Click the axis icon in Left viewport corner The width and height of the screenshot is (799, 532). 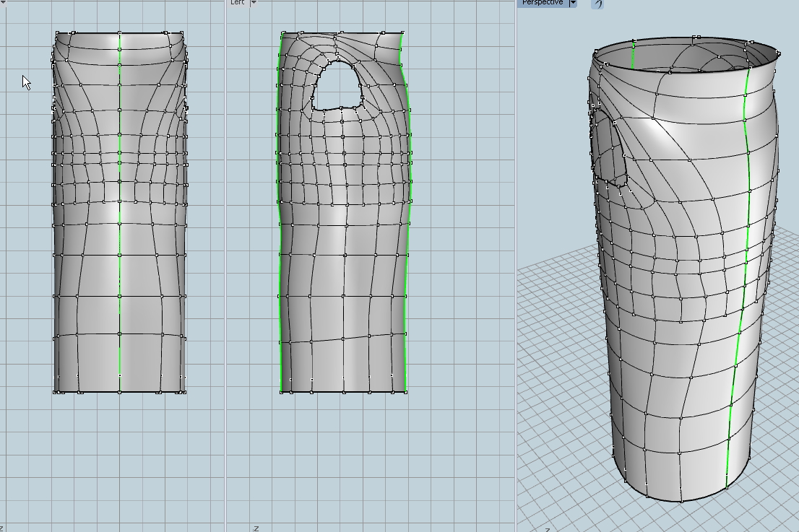point(256,528)
